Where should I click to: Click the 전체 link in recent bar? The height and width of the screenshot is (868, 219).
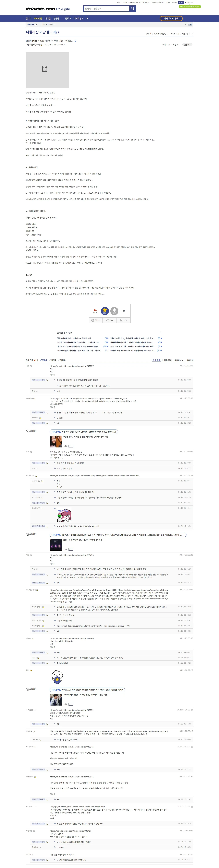coord(190,25)
